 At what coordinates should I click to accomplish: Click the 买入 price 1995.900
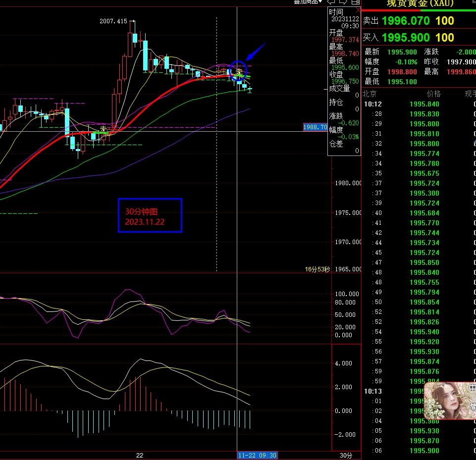coord(406,37)
